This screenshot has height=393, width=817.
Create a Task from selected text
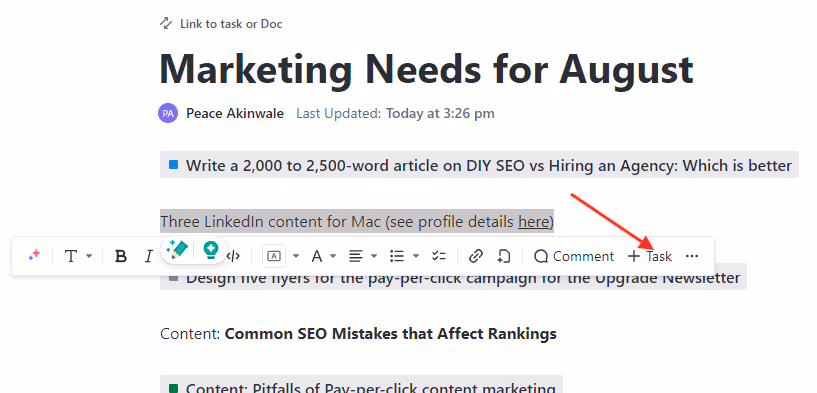point(650,256)
